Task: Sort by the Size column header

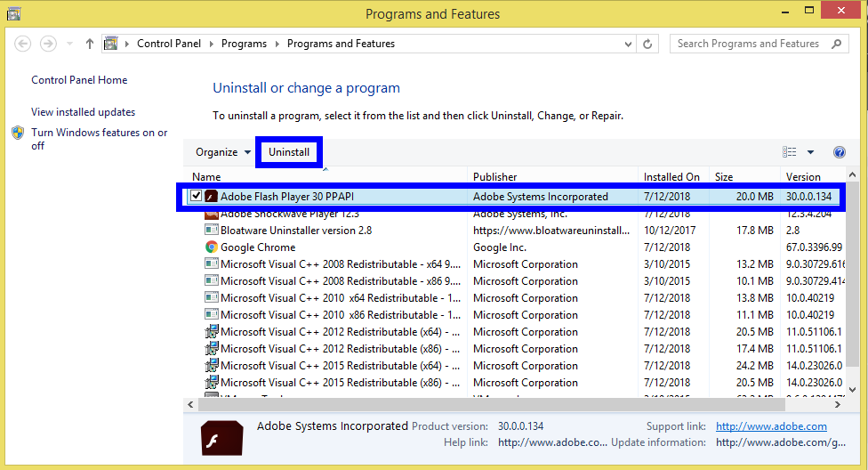Action: [x=724, y=177]
